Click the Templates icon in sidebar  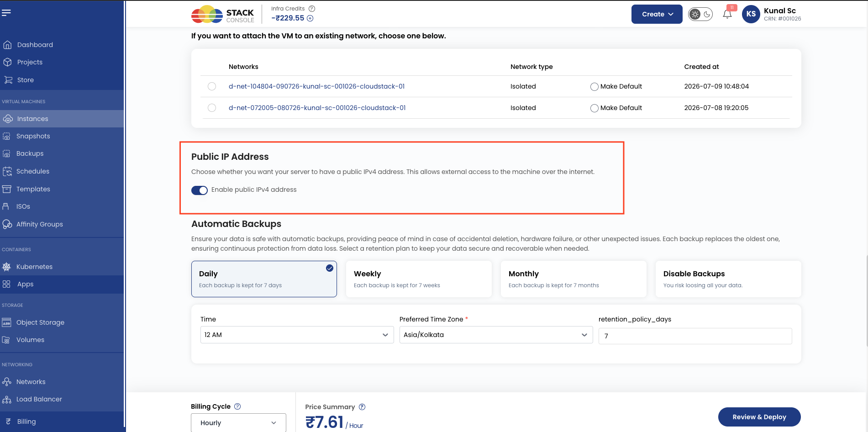[x=6, y=189]
